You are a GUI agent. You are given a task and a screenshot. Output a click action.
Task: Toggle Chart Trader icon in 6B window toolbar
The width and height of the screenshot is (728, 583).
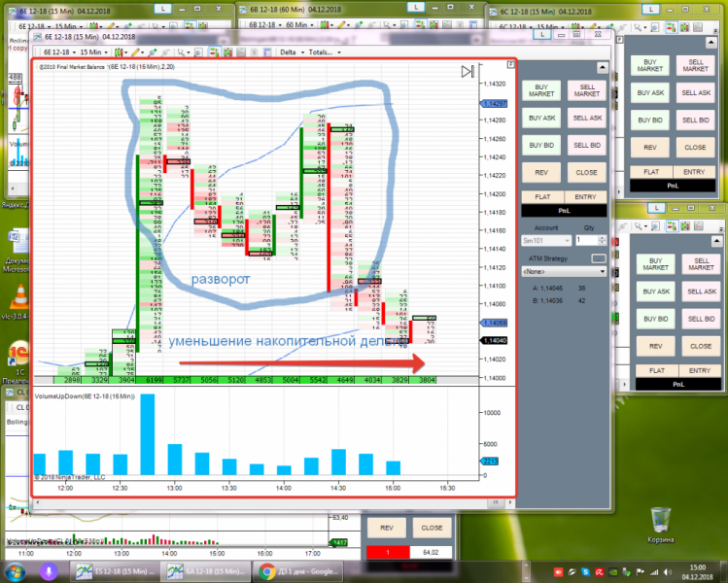(x=420, y=24)
